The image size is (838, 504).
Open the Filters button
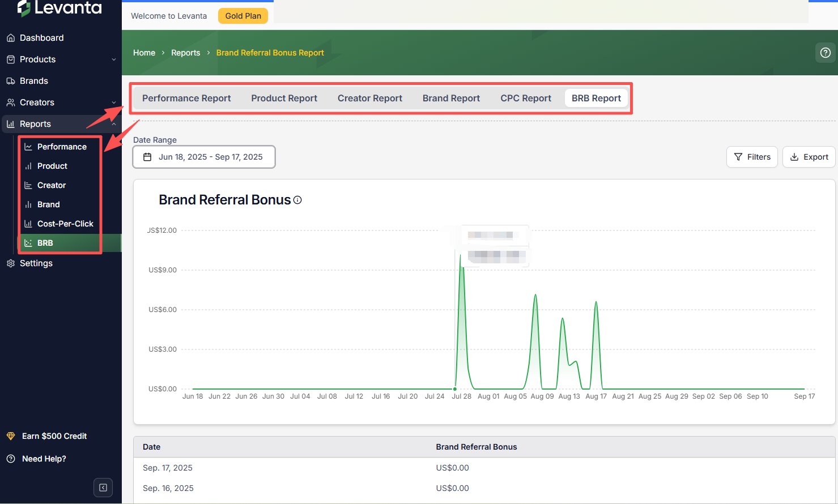[x=752, y=157]
